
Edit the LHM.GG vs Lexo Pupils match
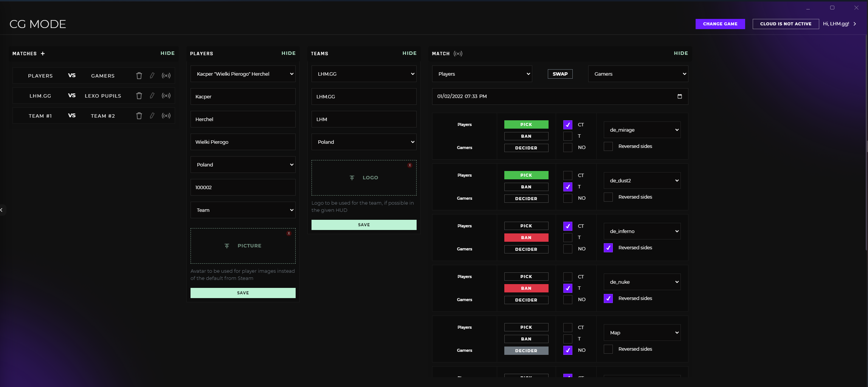point(152,96)
